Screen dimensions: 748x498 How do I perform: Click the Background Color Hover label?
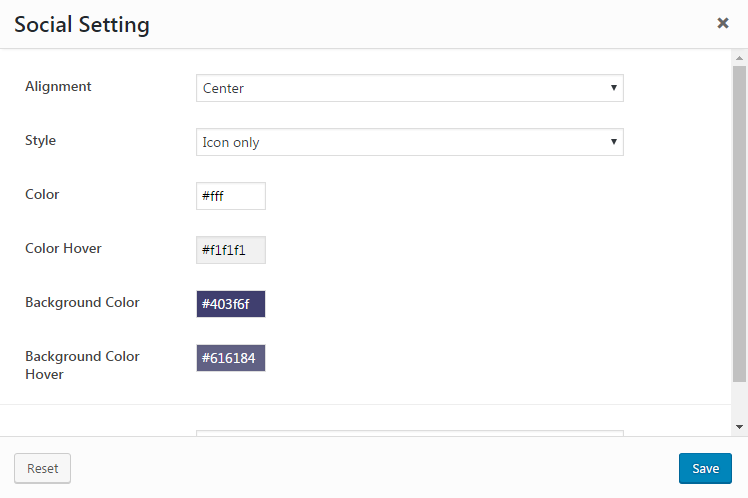[x=82, y=365]
